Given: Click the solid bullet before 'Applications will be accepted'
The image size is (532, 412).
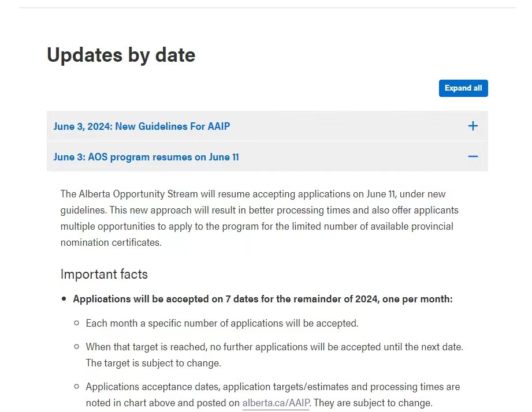Looking at the screenshot, I should tap(64, 299).
